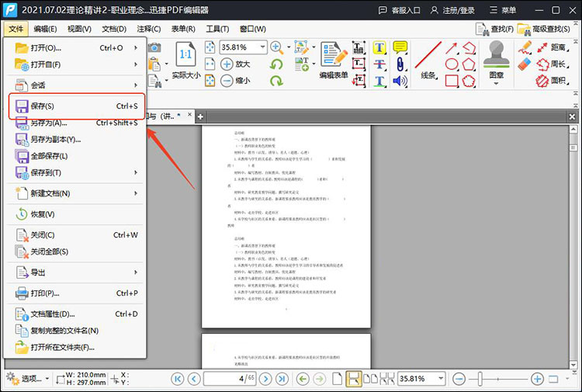Click the paperclip file attachment tool
This screenshot has width=582, height=392.
[x=400, y=64]
